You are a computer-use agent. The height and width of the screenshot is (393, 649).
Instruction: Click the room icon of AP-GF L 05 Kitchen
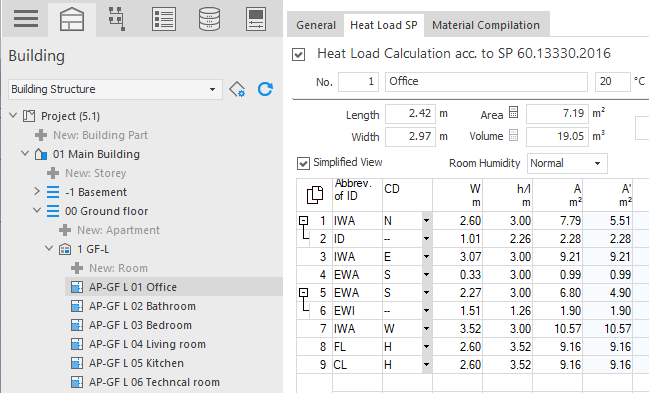77,363
